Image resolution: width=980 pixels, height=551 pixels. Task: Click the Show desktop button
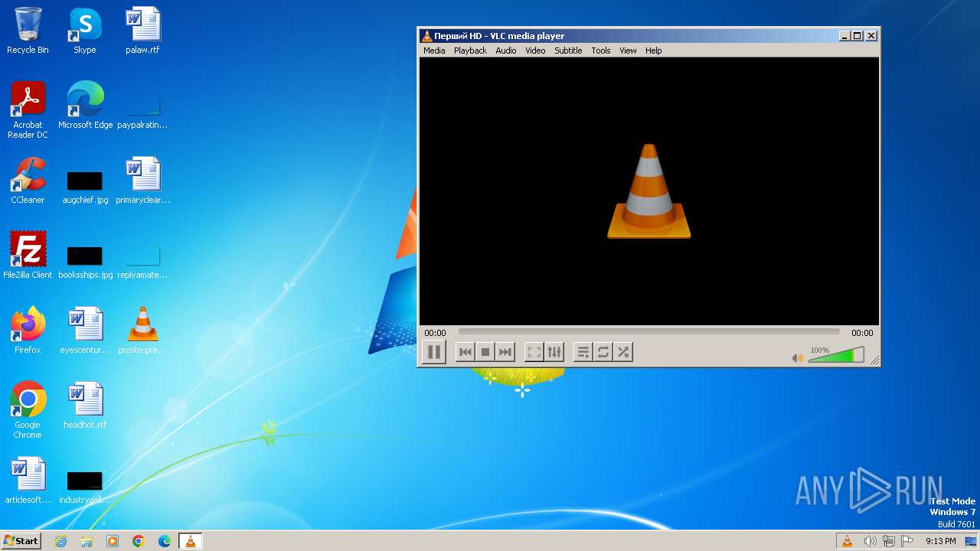click(x=971, y=541)
